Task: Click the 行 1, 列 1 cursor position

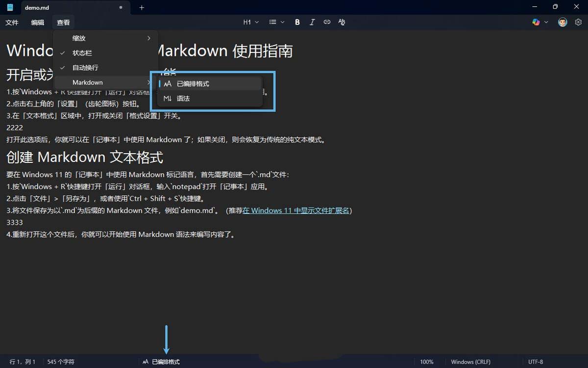Action: [x=23, y=362]
